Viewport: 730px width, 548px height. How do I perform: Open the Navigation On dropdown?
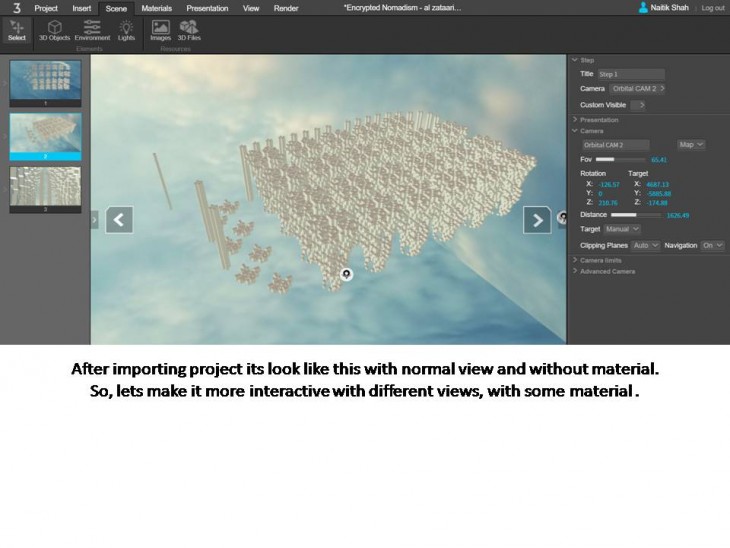click(713, 245)
